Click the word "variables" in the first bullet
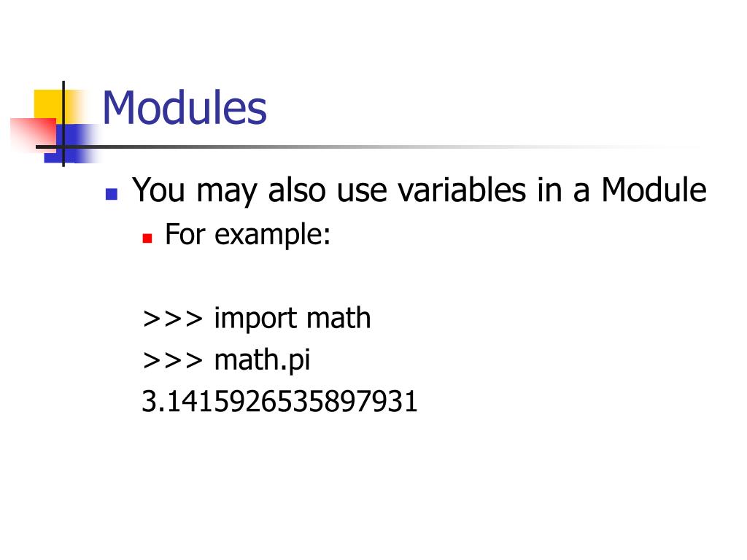Image resolution: width=747 pixels, height=560 pixels. click(x=462, y=190)
